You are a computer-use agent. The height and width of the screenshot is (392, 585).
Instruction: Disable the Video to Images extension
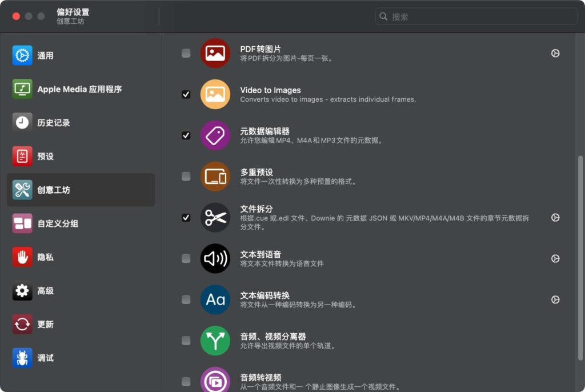tap(186, 94)
